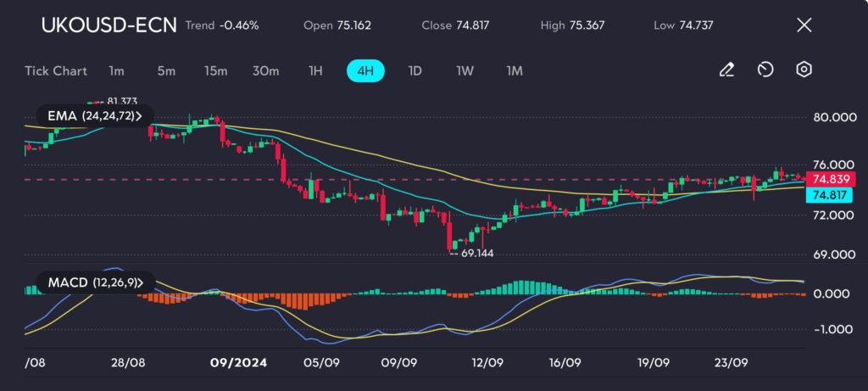Click the 69.144 low price marker
The height and width of the screenshot is (391, 868).
point(476,254)
